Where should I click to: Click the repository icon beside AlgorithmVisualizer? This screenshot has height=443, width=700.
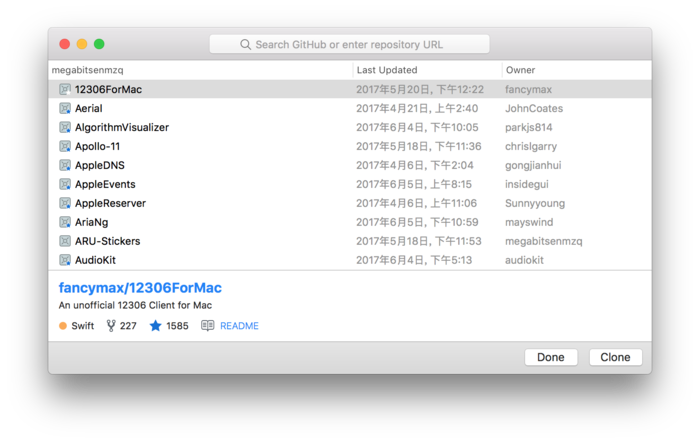click(x=65, y=127)
